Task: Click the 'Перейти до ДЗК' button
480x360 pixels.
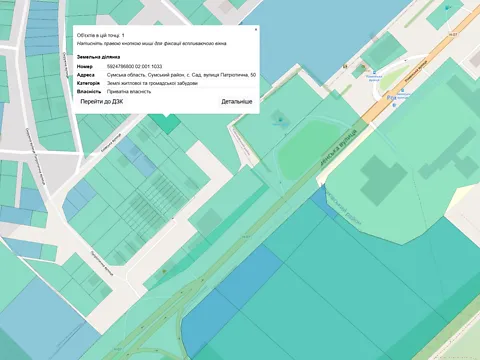Action: pos(102,102)
